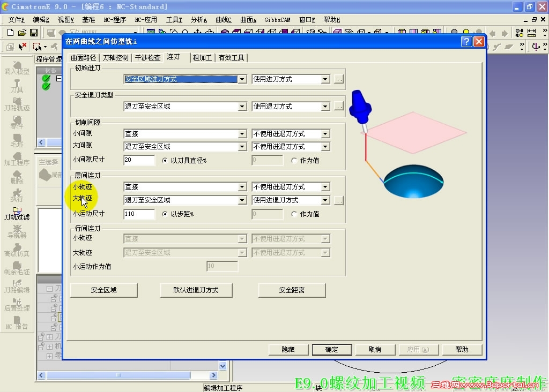Image resolution: width=549 pixels, height=392 pixels.
Task: Click 刀路轨迹 sidebar icon
Action: tap(17, 104)
